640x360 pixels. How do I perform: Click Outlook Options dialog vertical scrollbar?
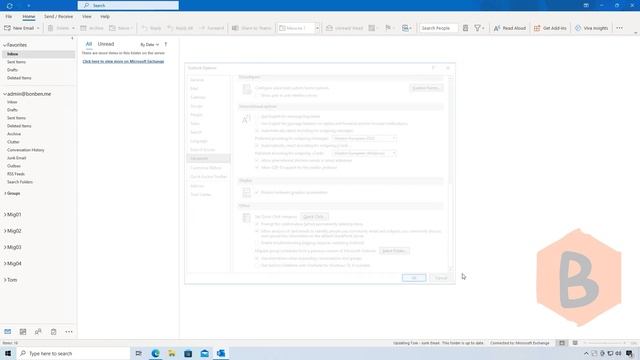(x=451, y=173)
